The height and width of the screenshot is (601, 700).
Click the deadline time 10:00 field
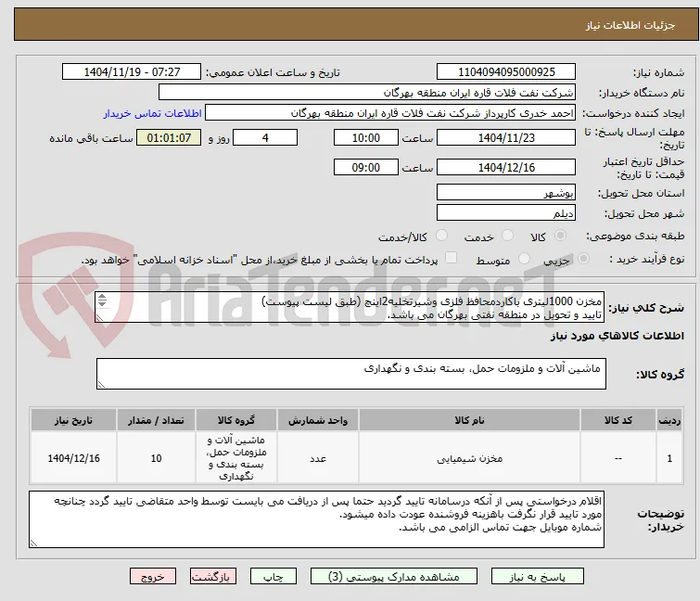(x=365, y=137)
